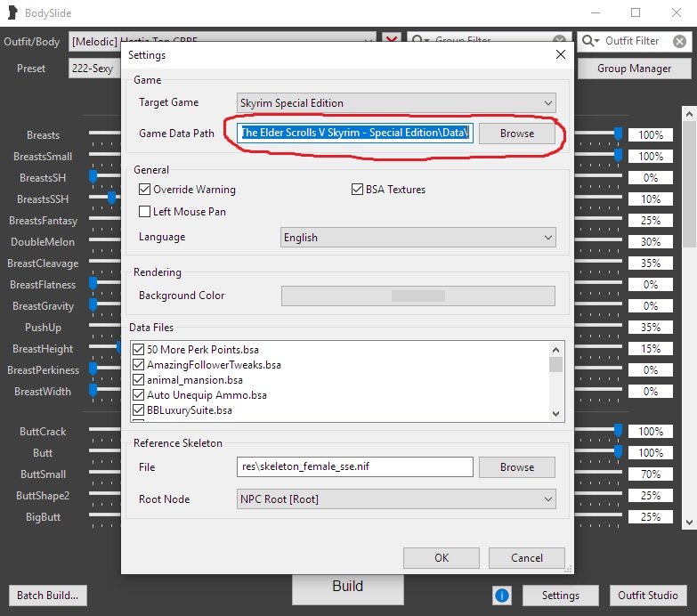Image resolution: width=697 pixels, height=616 pixels.
Task: Click Browse next to Game Data Path
Action: (x=516, y=134)
